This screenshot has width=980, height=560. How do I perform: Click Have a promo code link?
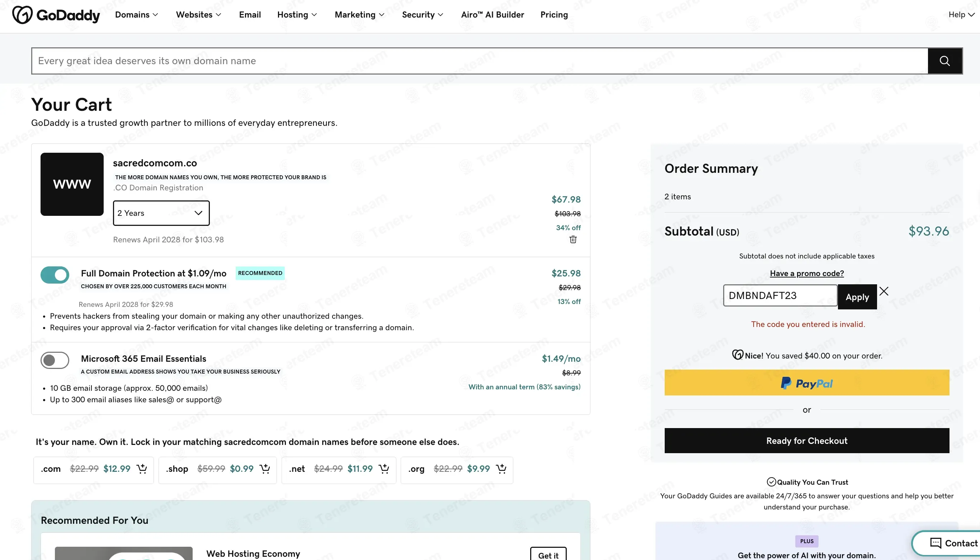point(806,274)
